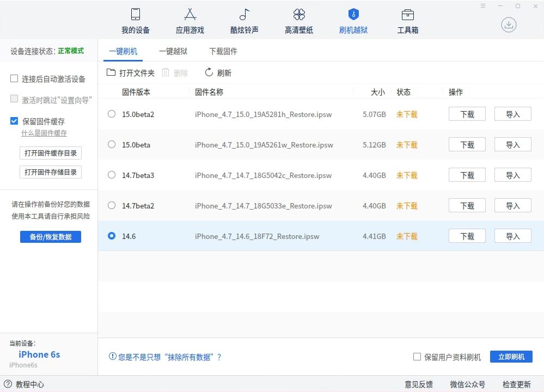Open the 酷炫铃声 ringtones section
Screen dimensions: 544x392
coord(244,20)
